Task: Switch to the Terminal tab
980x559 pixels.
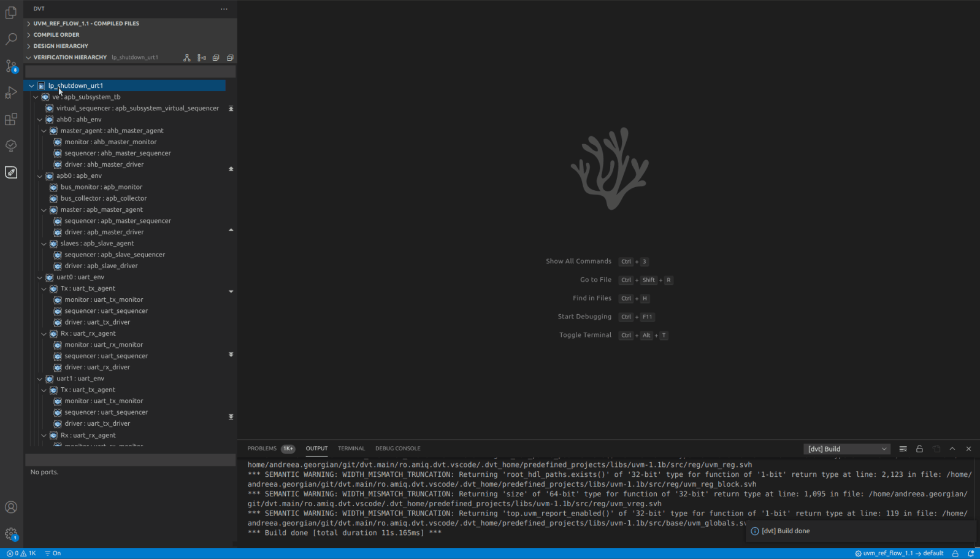Action: pos(351,449)
